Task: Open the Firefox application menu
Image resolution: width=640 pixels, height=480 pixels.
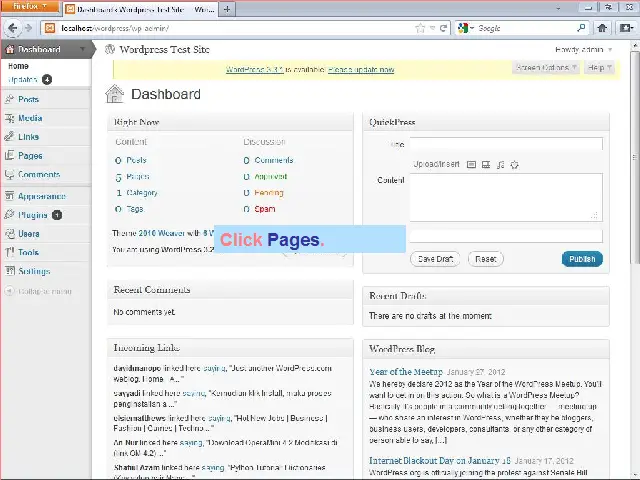Action: [29, 7]
